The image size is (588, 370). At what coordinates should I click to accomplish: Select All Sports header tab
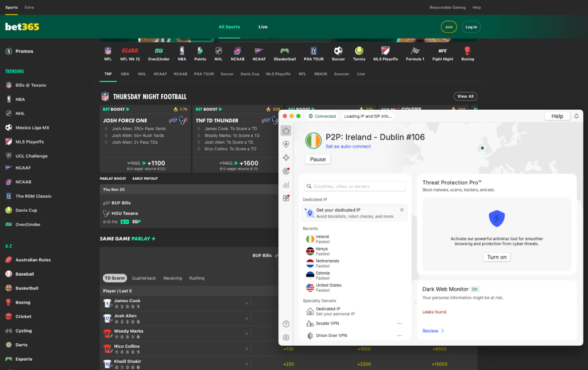tap(229, 26)
